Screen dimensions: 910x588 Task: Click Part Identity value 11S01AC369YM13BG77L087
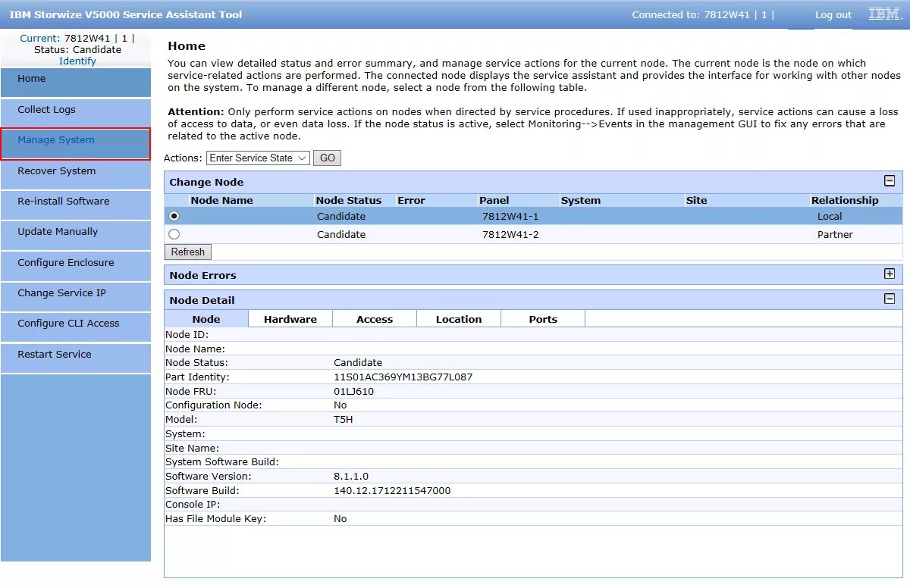(x=403, y=377)
